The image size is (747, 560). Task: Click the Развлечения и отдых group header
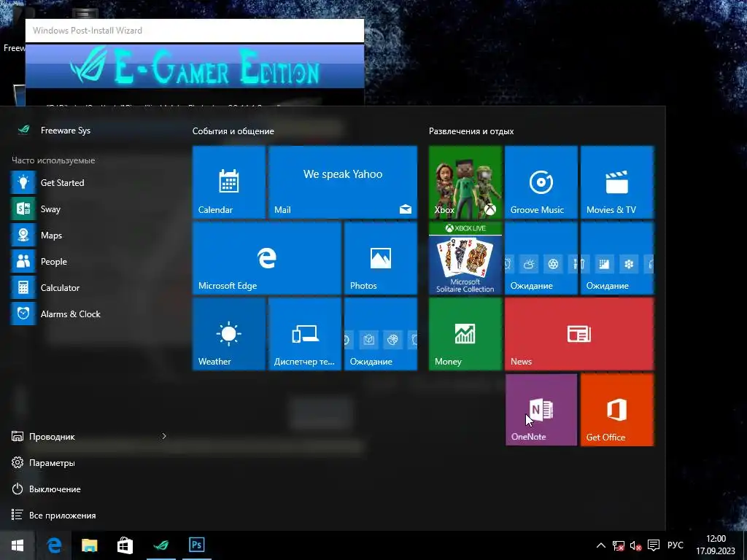click(x=471, y=131)
